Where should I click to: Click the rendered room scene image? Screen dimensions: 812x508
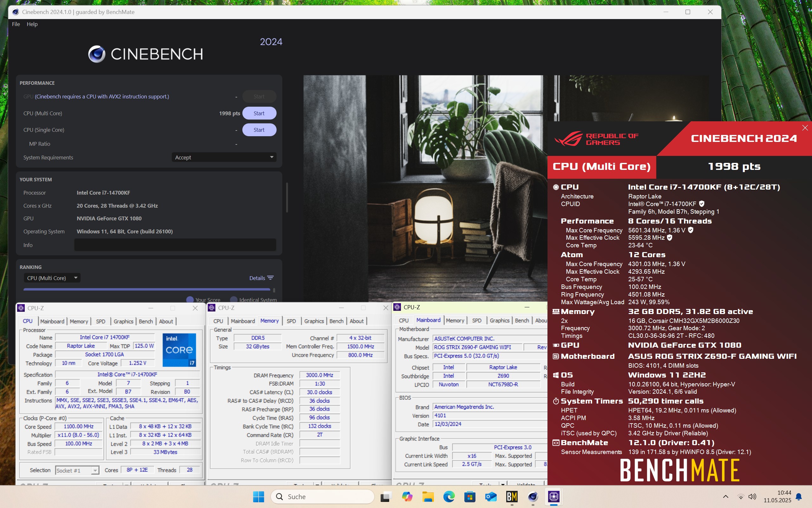(425, 188)
